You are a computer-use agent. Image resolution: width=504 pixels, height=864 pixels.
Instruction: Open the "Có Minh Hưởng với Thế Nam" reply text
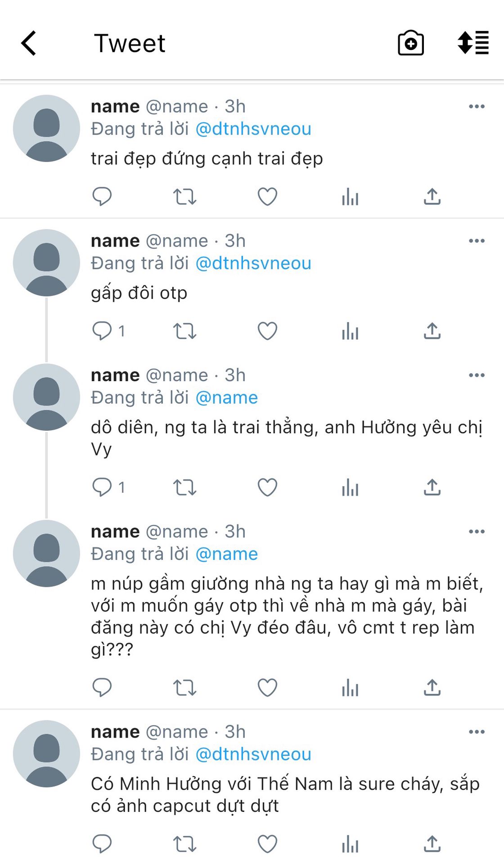tap(285, 795)
